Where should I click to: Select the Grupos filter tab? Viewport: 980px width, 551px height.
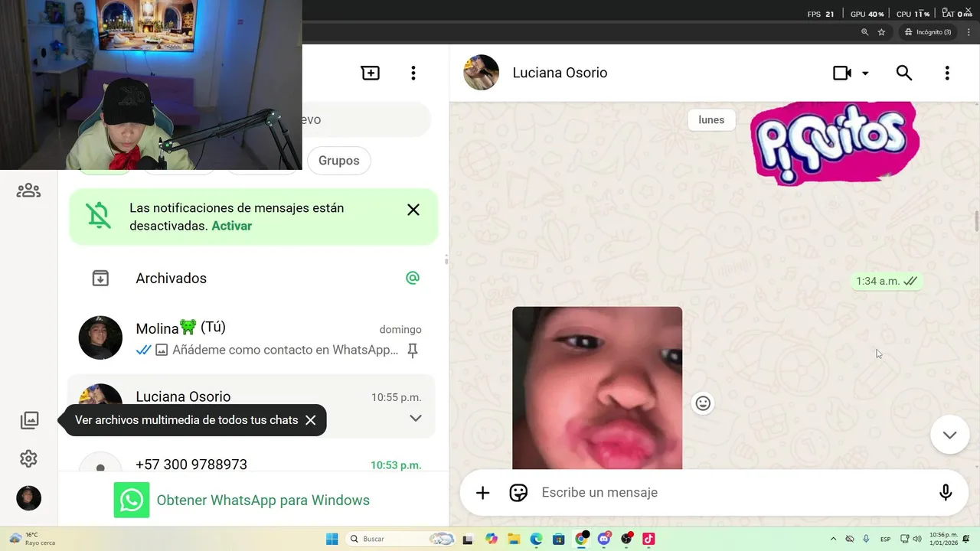coord(339,161)
